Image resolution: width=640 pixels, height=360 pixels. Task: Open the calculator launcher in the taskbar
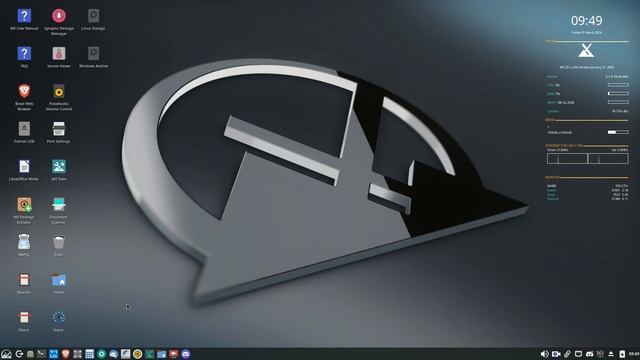[x=89, y=354]
